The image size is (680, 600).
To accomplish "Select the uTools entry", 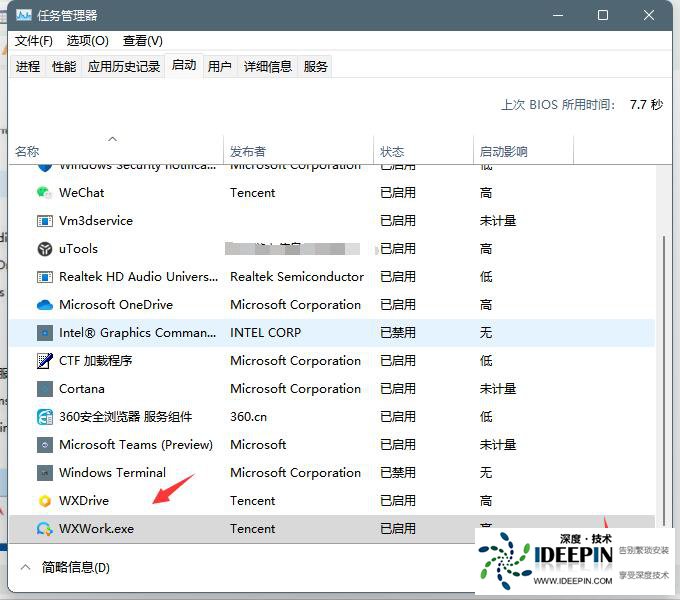I will click(x=78, y=249).
